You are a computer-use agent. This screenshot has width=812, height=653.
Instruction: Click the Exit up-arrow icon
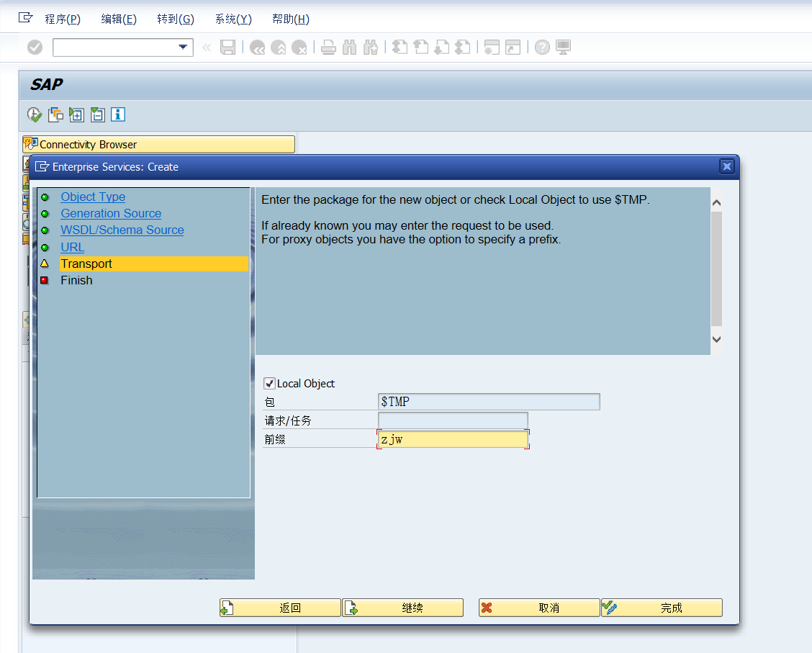(x=278, y=47)
